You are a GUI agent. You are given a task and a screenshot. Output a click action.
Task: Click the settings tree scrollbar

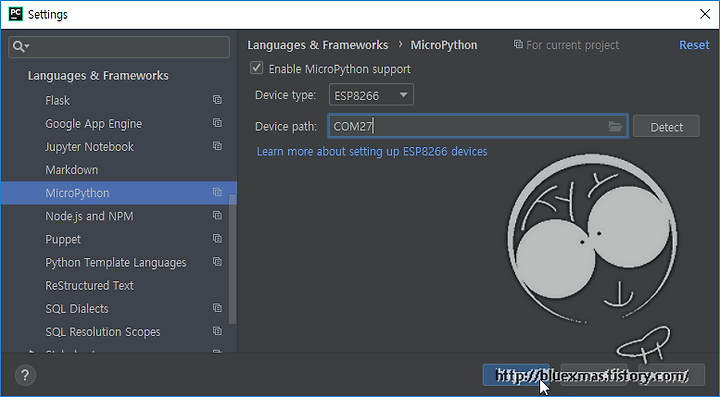233,258
